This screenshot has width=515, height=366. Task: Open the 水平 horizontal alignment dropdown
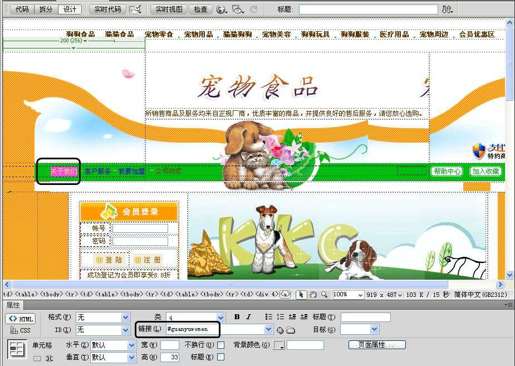[132, 345]
